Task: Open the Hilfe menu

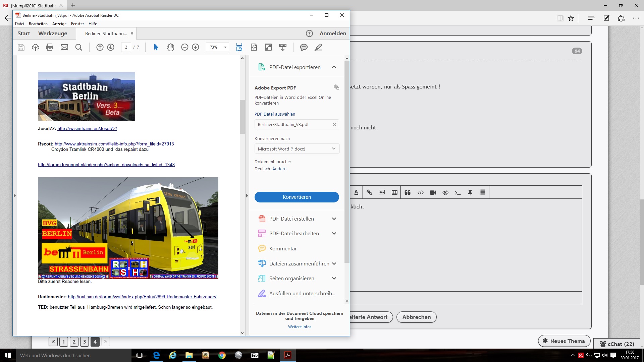Action: click(93, 24)
